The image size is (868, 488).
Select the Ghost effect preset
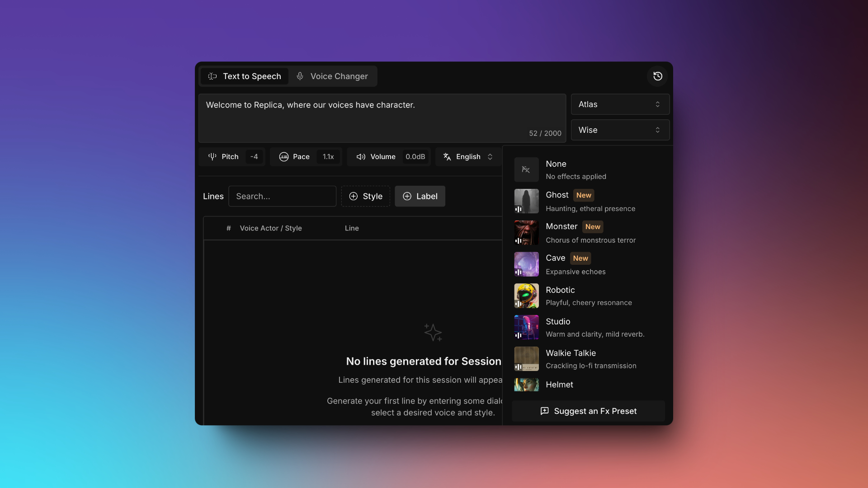[x=588, y=201]
